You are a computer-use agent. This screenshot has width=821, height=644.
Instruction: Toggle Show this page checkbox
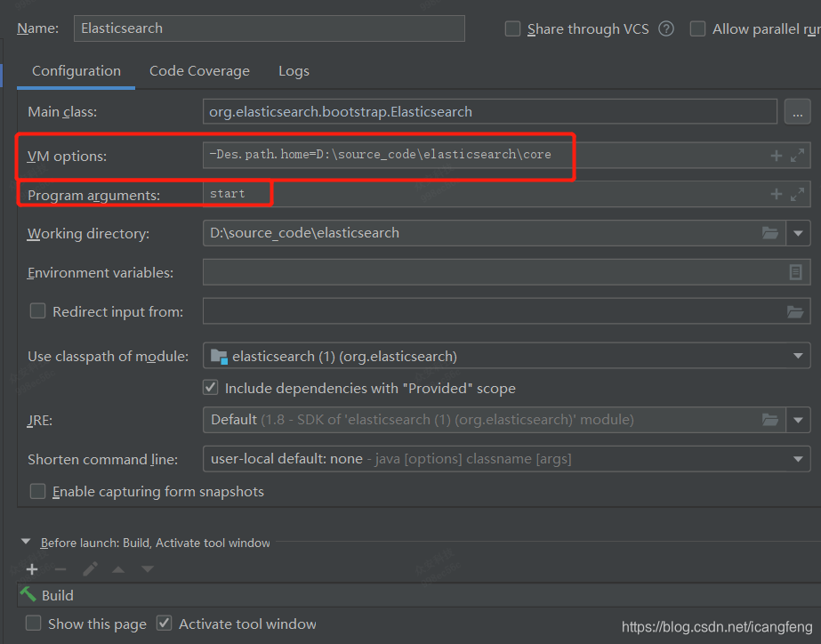point(34,623)
